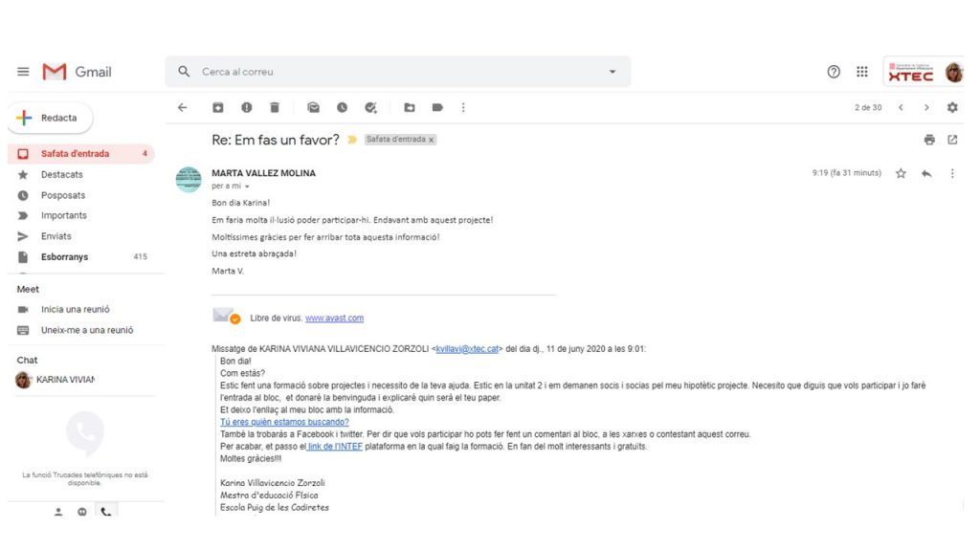Open the www.avast.com link
The width and height of the screenshot is (980, 551).
pyautogui.click(x=334, y=319)
